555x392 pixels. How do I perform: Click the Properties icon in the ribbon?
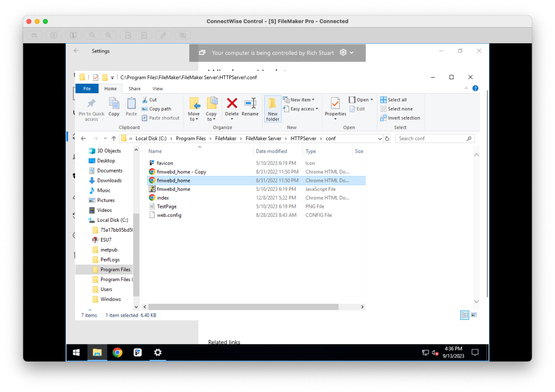pyautogui.click(x=335, y=105)
